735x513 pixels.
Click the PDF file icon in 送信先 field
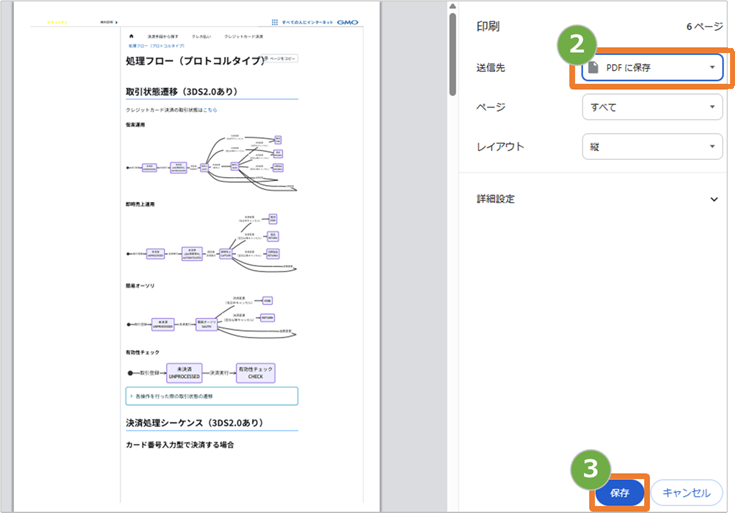click(x=593, y=68)
